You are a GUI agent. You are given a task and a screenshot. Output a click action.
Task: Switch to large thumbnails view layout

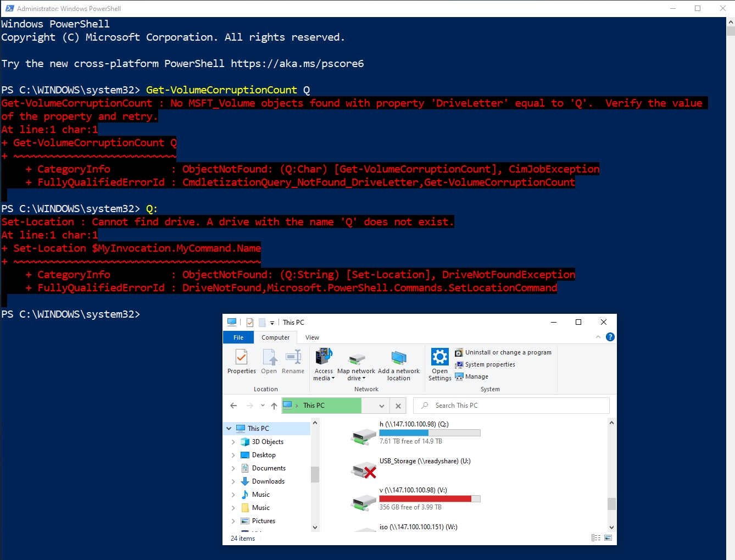pyautogui.click(x=608, y=538)
